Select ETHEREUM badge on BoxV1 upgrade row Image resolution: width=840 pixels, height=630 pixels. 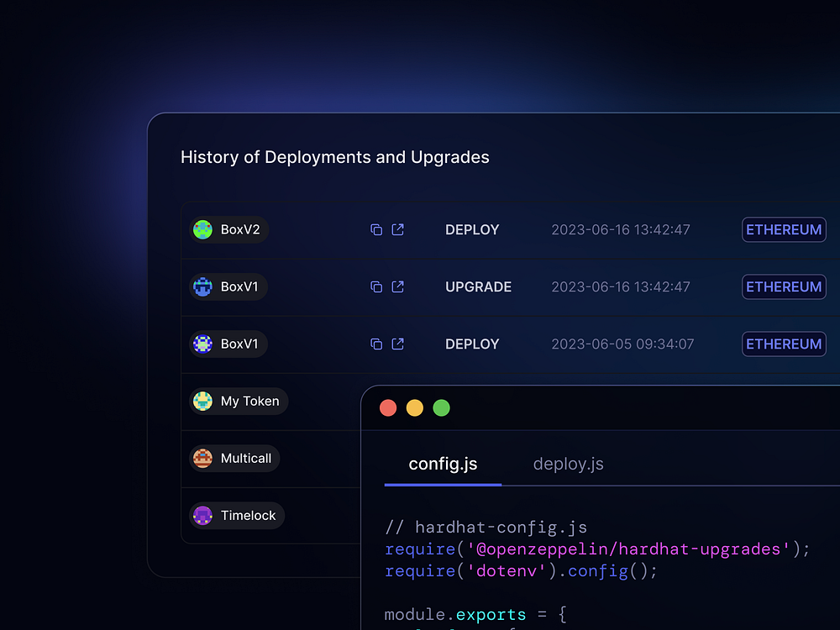pyautogui.click(x=784, y=286)
